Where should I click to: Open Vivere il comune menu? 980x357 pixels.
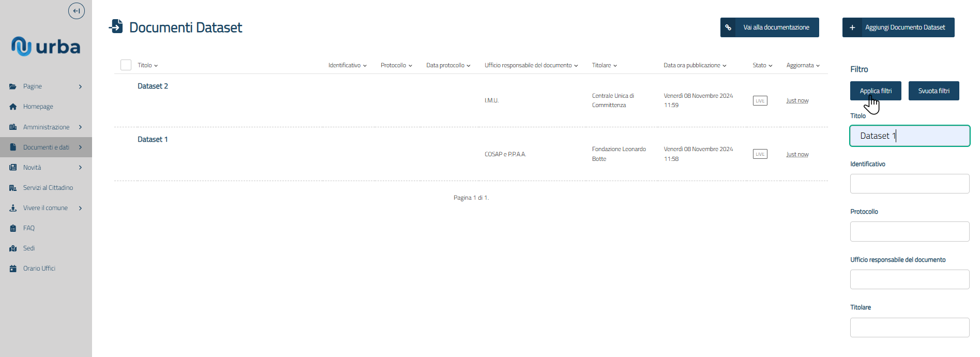[46, 208]
